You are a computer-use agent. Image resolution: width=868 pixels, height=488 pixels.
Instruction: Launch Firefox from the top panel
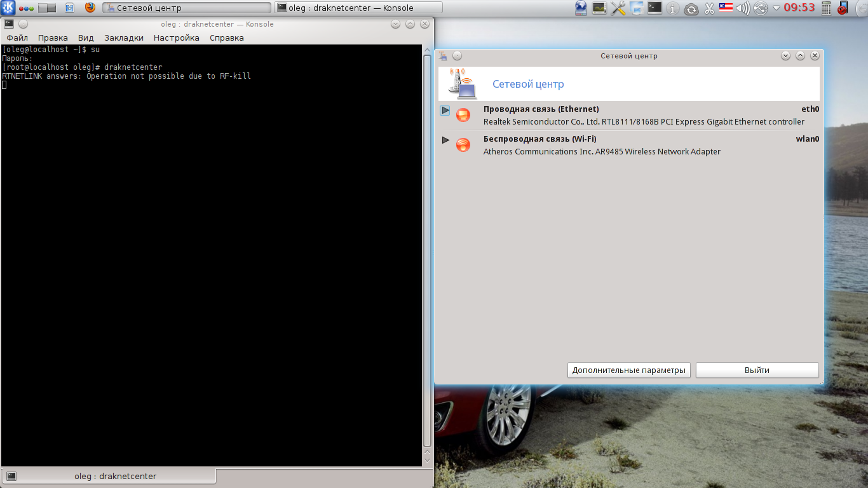[90, 8]
